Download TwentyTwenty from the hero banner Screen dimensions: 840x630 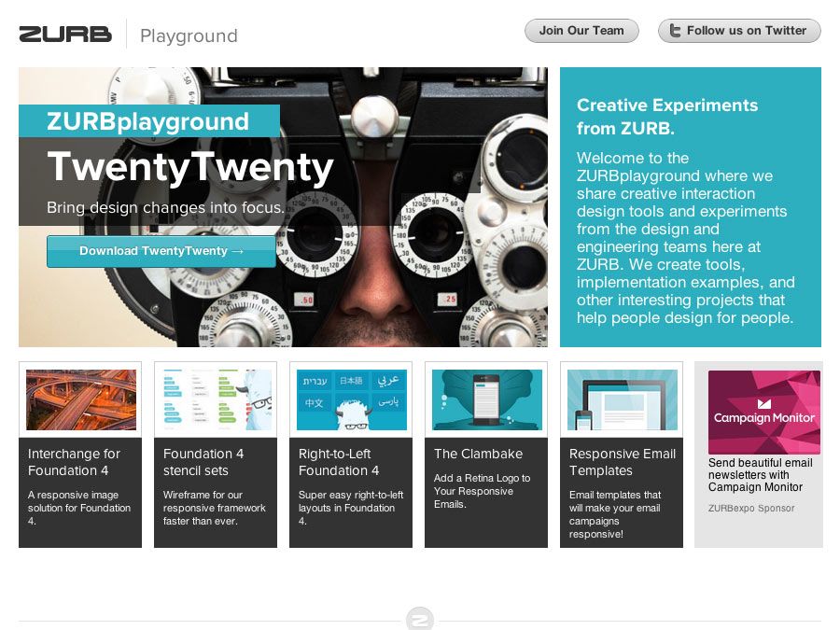[x=161, y=251]
